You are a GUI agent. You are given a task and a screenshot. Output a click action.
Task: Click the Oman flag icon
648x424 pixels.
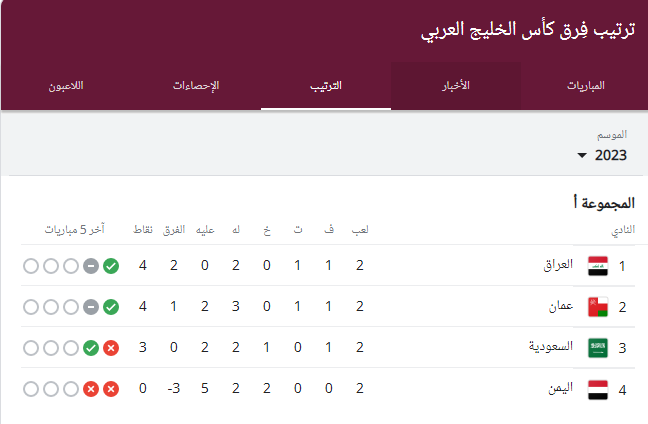click(597, 306)
